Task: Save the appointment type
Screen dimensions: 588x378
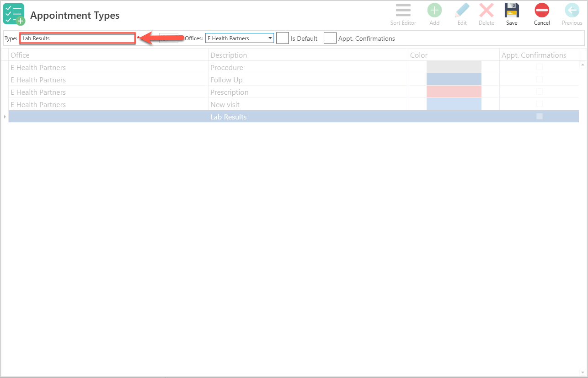Action: pyautogui.click(x=512, y=14)
